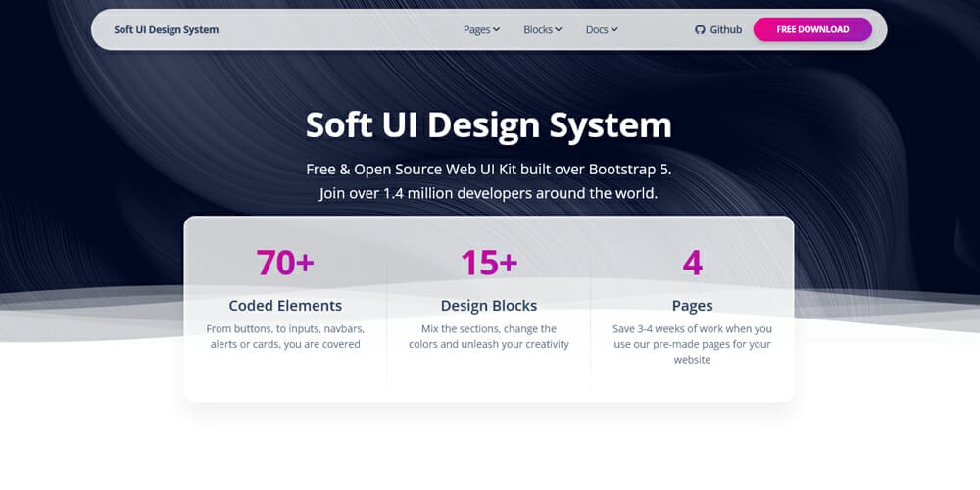Click the FREE DOWNLOAD button
Screen dimensions: 980x490
point(812,29)
